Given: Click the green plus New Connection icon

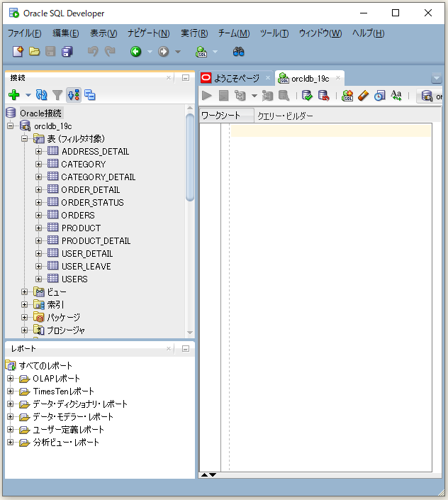Looking at the screenshot, I should tap(14, 95).
